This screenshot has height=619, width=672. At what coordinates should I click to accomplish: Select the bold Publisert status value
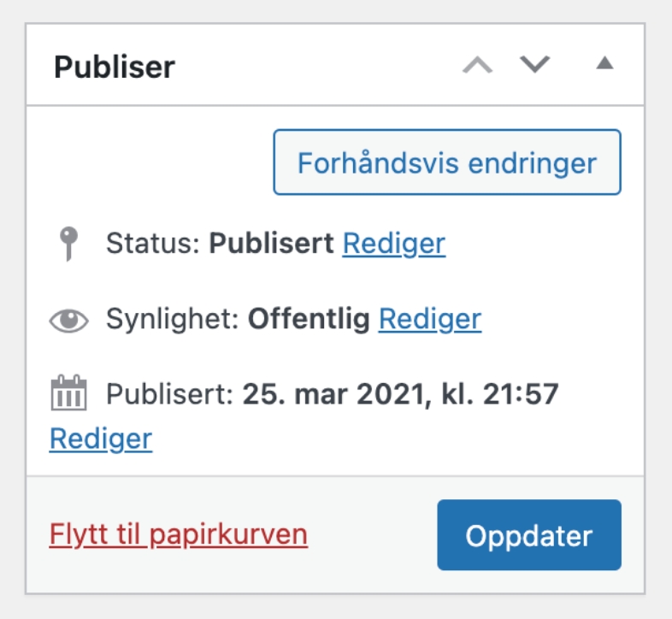pos(271,243)
